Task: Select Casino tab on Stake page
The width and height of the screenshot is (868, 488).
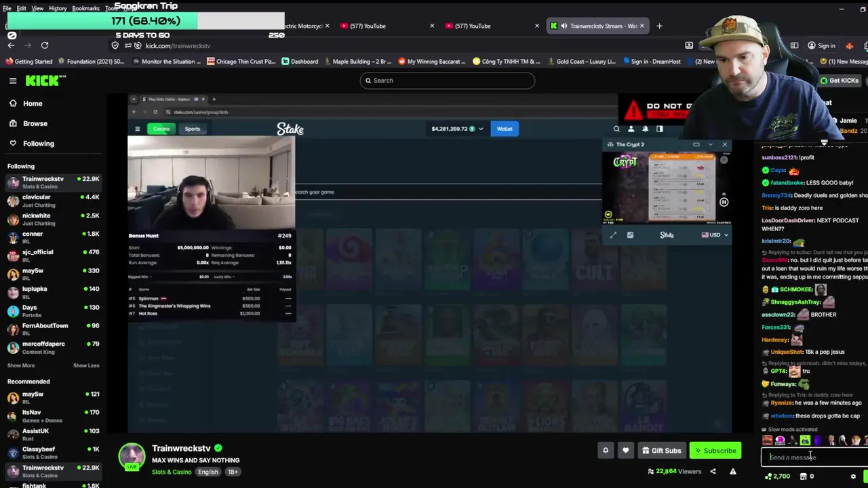Action: [161, 129]
